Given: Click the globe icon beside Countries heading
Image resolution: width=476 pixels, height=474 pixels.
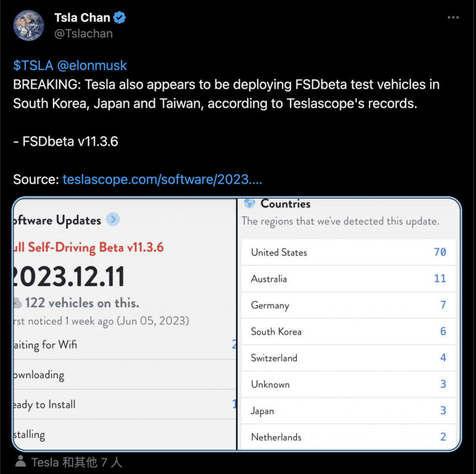Looking at the screenshot, I should [248, 203].
